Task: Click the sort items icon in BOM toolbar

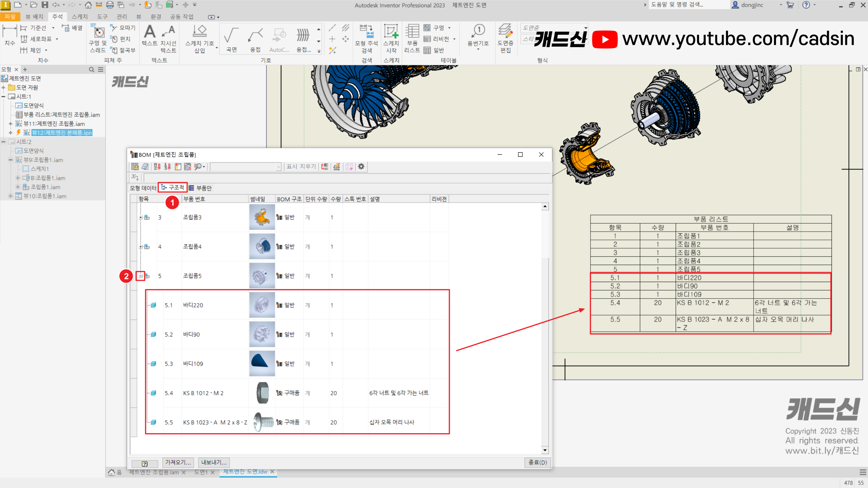Action: click(x=157, y=166)
